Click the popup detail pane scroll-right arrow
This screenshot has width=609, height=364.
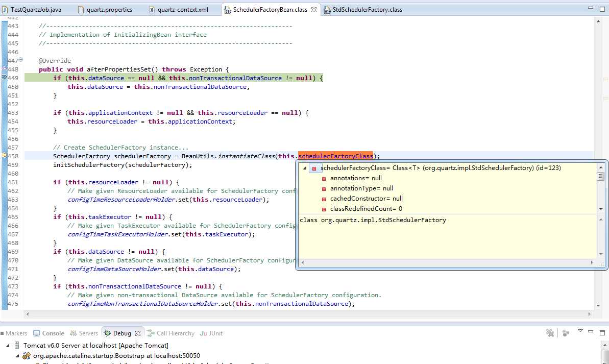pyautogui.click(x=592, y=262)
